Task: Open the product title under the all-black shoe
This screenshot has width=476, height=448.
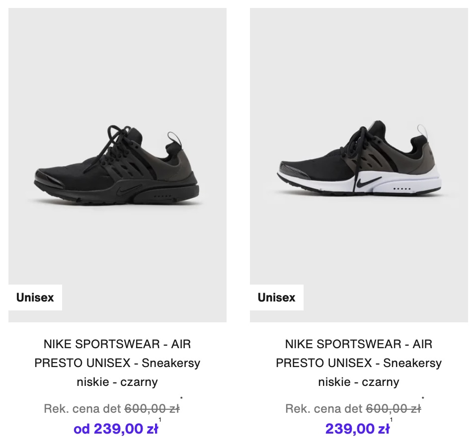Action: [117, 363]
